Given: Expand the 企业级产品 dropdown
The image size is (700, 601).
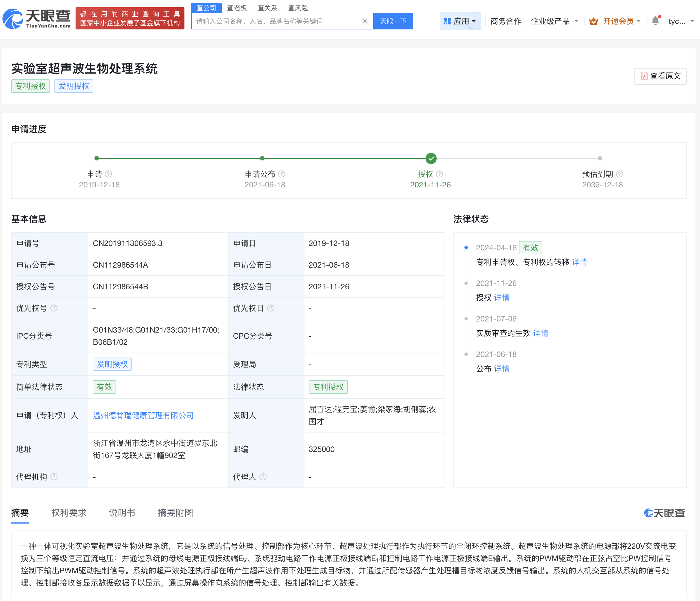Looking at the screenshot, I should pyautogui.click(x=554, y=21).
